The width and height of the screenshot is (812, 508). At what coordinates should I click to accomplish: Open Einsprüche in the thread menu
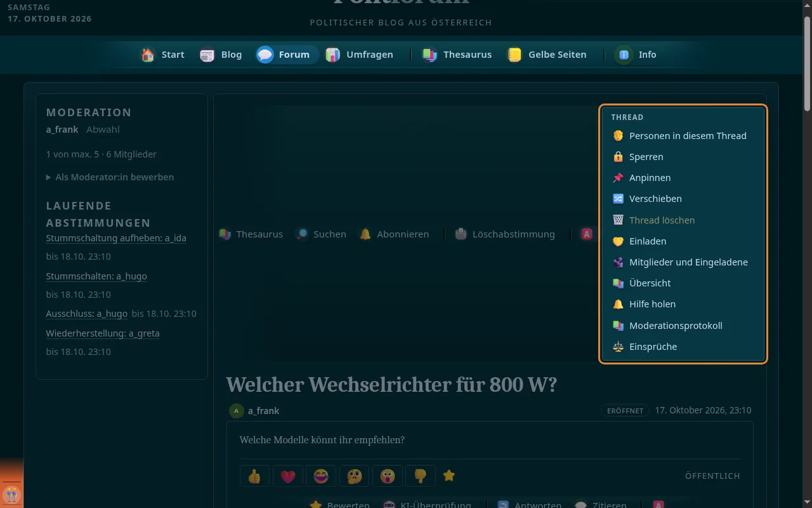click(x=683, y=347)
